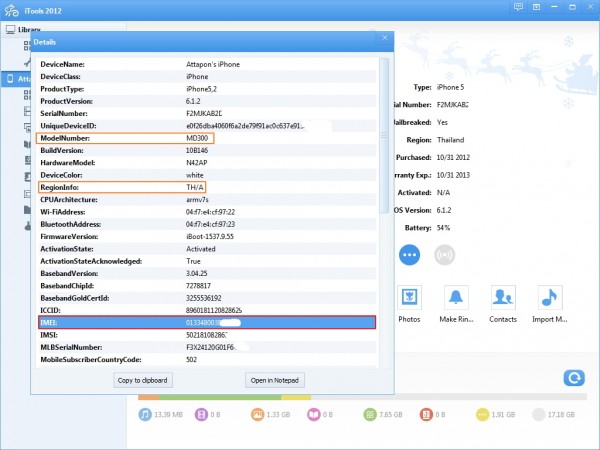The width and height of the screenshot is (600, 450).
Task: Click the Purchased date 10/31 2012
Action: 453,158
